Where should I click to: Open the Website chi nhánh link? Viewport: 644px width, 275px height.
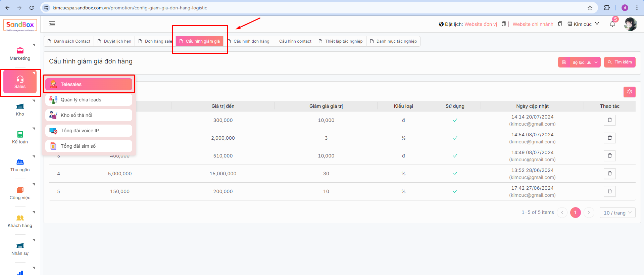(533, 24)
